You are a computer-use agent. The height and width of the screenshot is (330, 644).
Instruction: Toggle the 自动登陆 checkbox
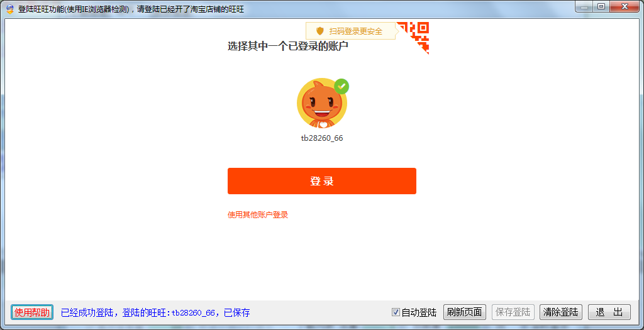[x=396, y=312]
